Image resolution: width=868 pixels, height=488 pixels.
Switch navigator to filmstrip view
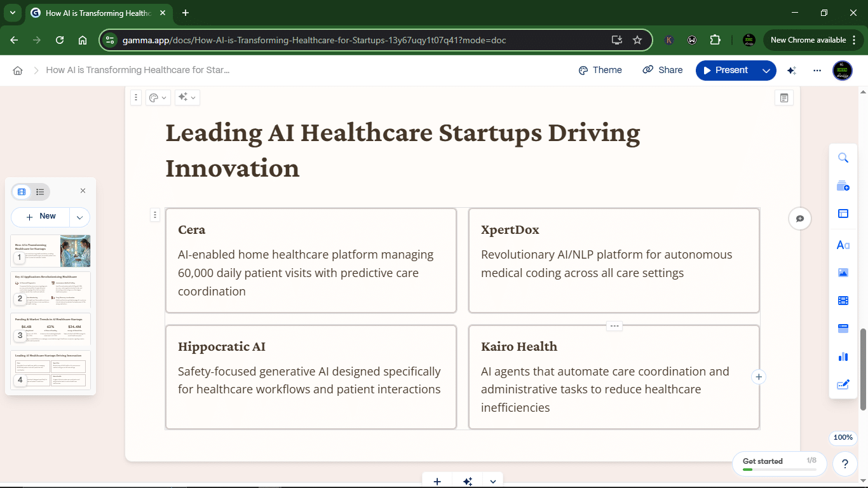pos(22,192)
